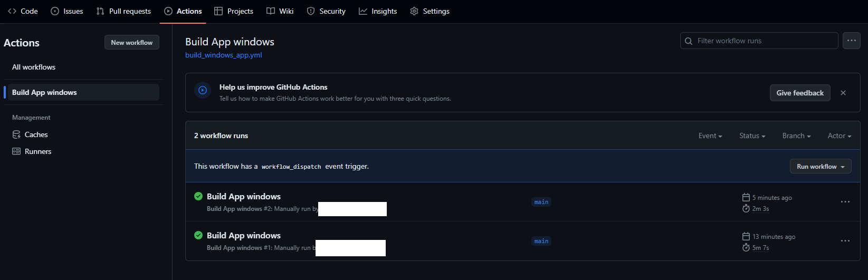868x280 pixels.
Task: Click the '5m 7s' duration
Action: coord(761,248)
